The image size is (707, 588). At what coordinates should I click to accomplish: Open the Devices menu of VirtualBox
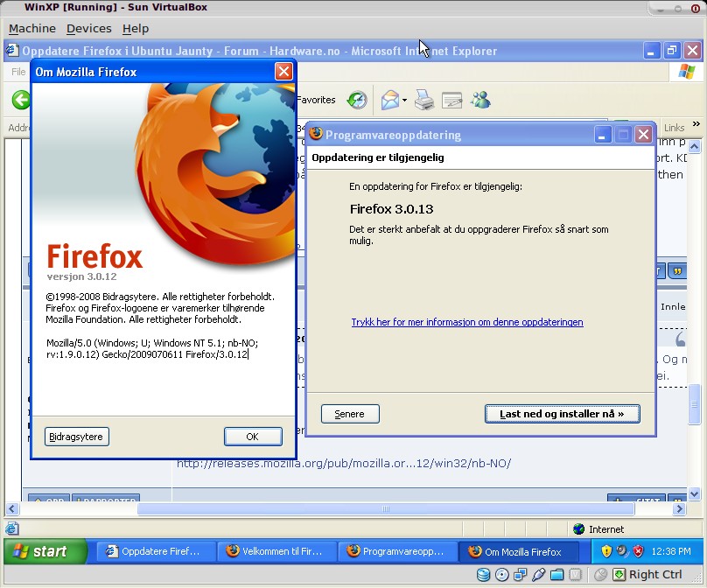[89, 28]
